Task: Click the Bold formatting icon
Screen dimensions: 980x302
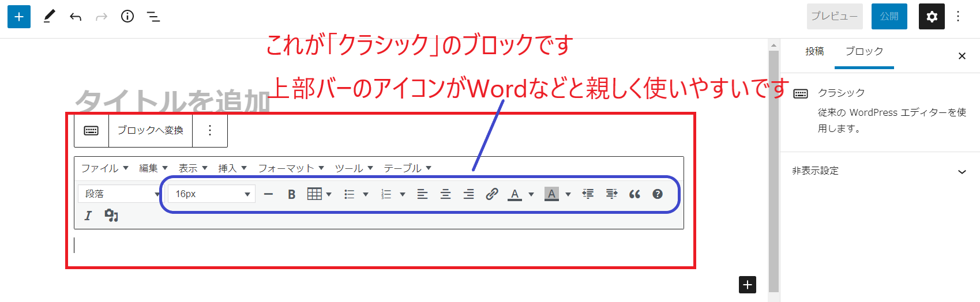Action: tap(291, 194)
